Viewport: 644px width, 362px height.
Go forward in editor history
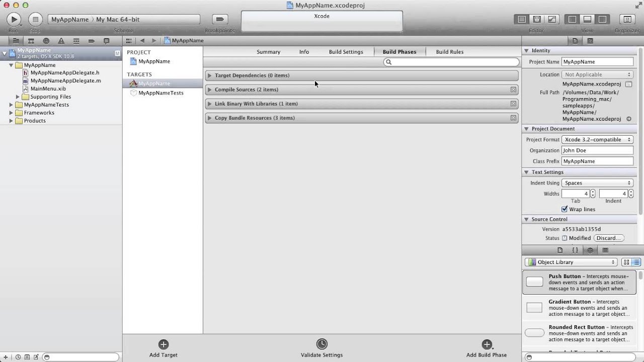154,41
